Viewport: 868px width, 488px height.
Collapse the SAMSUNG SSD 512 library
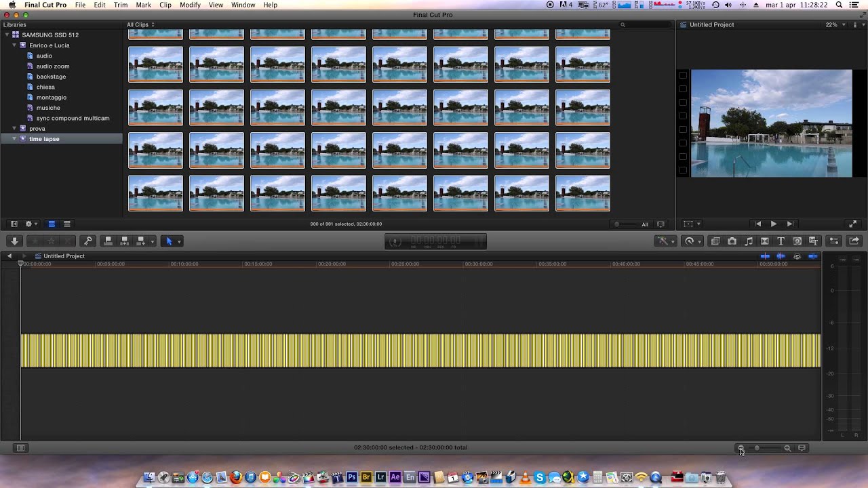tap(7, 35)
